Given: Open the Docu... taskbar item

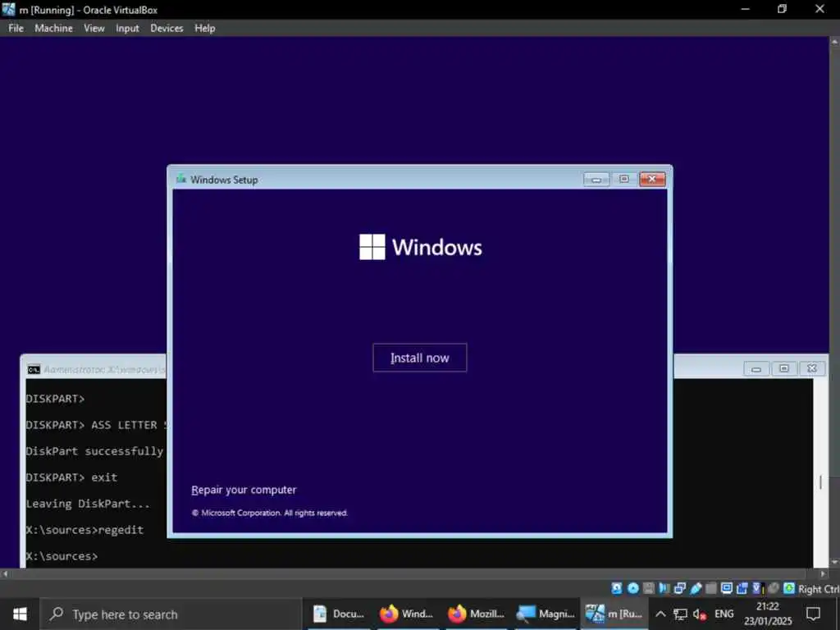Looking at the screenshot, I should pyautogui.click(x=339, y=614).
